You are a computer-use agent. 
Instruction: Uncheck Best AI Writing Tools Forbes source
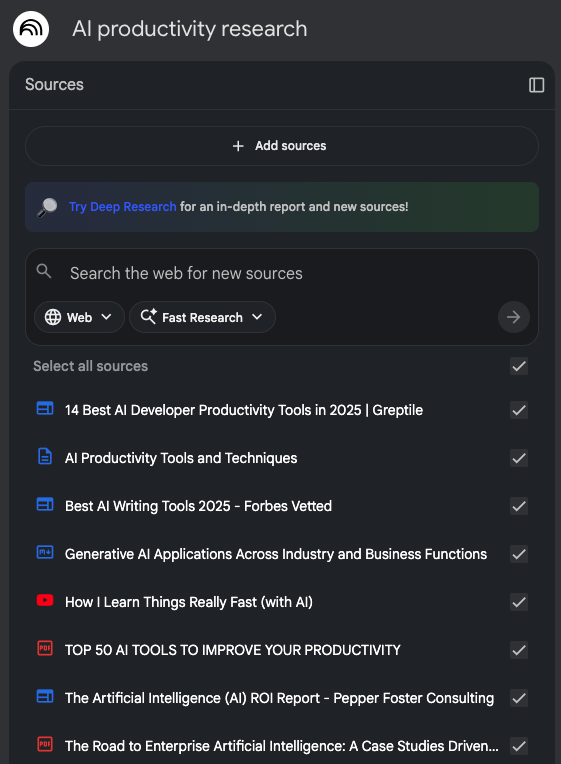[x=519, y=506]
